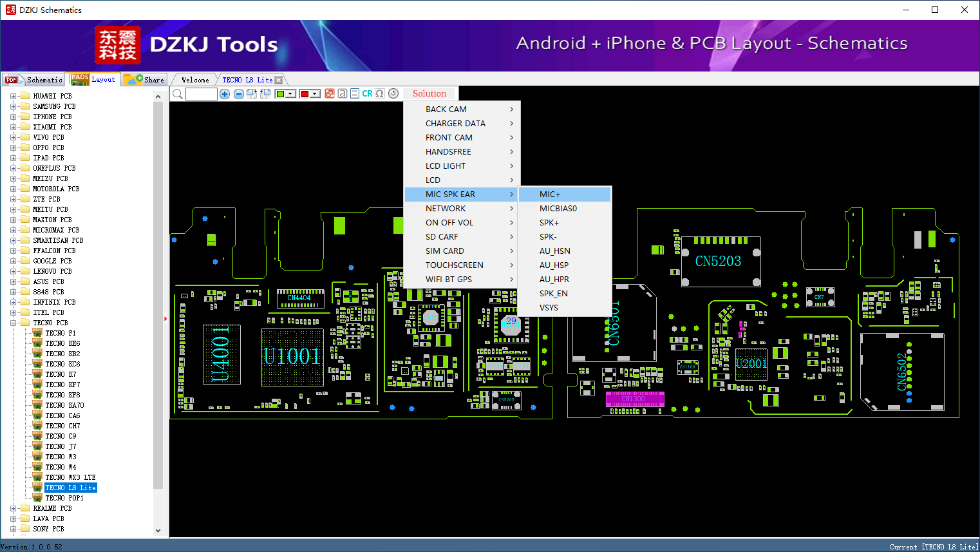Click the orange overlapping-squares icon
This screenshot has width=980, height=552.
click(330, 94)
